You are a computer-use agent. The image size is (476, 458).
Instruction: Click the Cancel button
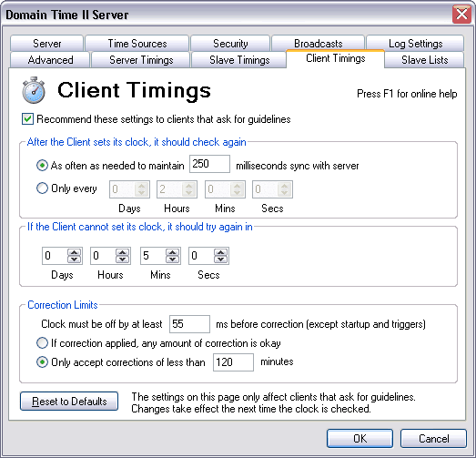433,438
